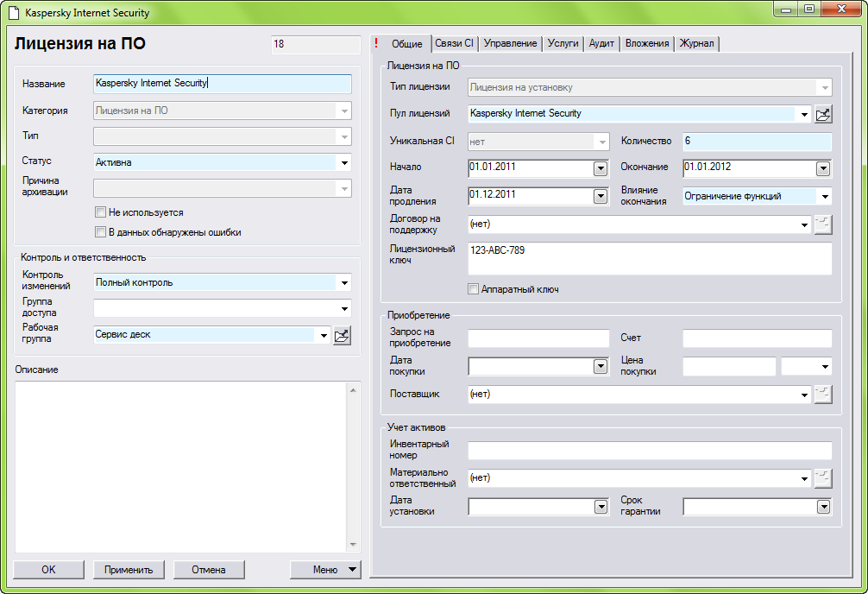Open calendar for Дата установки
Screen dimensions: 868x594
(x=600, y=507)
